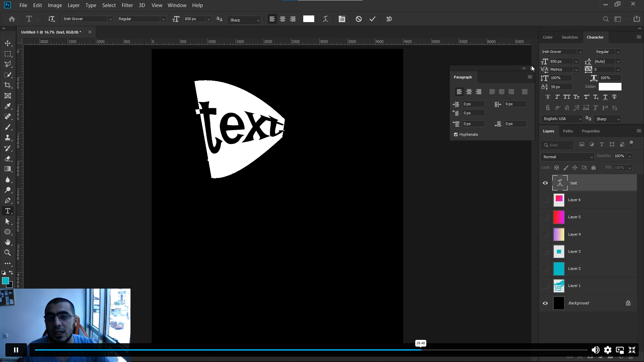Click the play/pause button on video timeline
Image resolution: width=644 pixels, height=362 pixels.
[x=16, y=350]
